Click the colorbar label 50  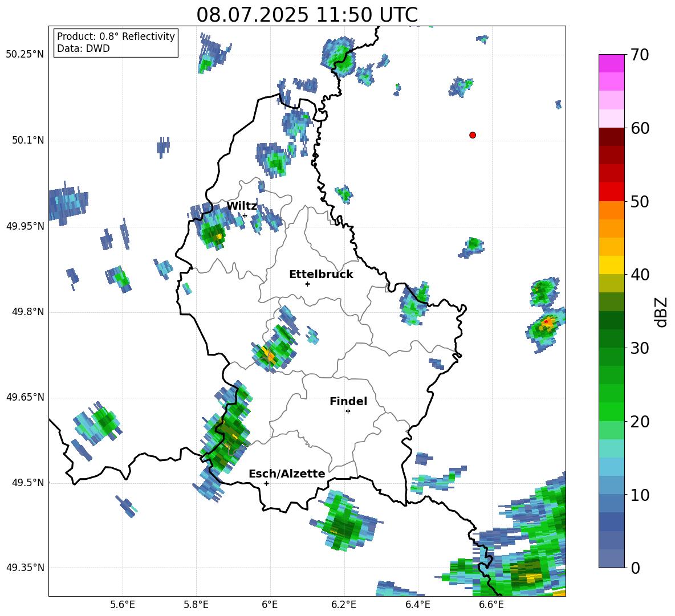(640, 202)
